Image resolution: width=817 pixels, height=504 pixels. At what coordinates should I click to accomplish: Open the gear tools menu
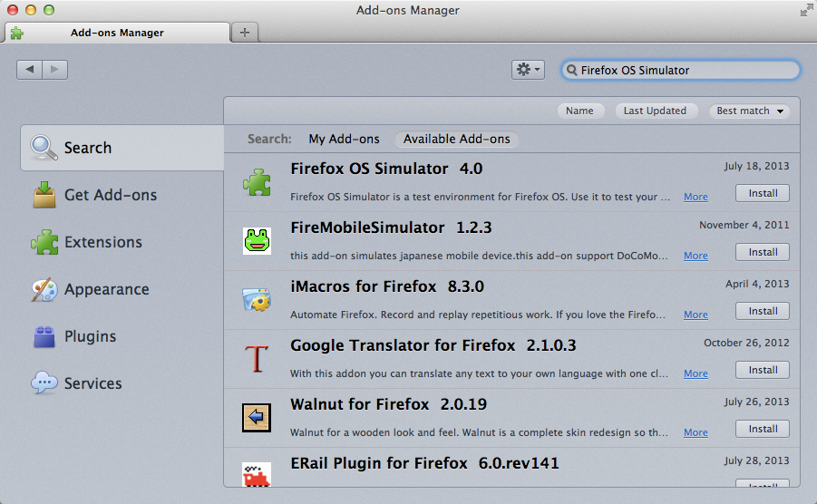pyautogui.click(x=528, y=70)
